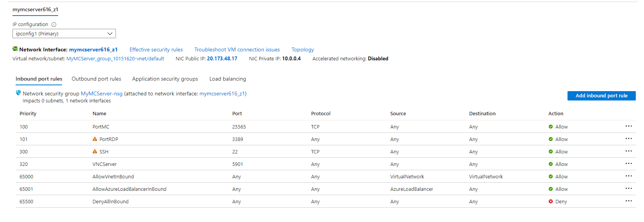This screenshot has width=644, height=222.
Task: Click Add inbound port rule button
Action: [601, 95]
